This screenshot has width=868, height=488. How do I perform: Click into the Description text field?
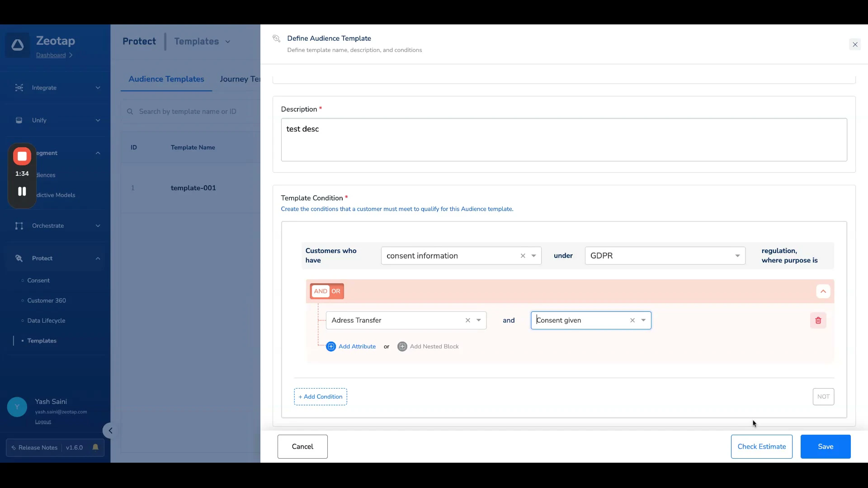pyautogui.click(x=563, y=140)
